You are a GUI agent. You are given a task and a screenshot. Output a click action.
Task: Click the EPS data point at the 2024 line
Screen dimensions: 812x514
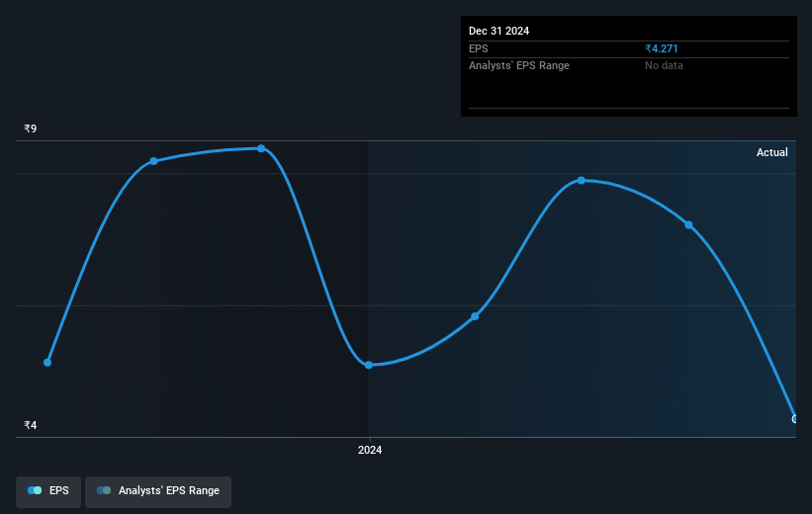tap(369, 365)
